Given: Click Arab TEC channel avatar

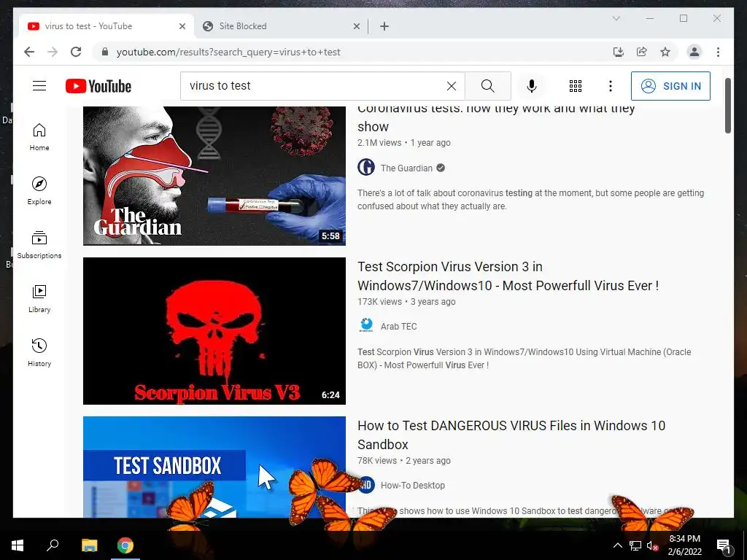Looking at the screenshot, I should coord(366,326).
